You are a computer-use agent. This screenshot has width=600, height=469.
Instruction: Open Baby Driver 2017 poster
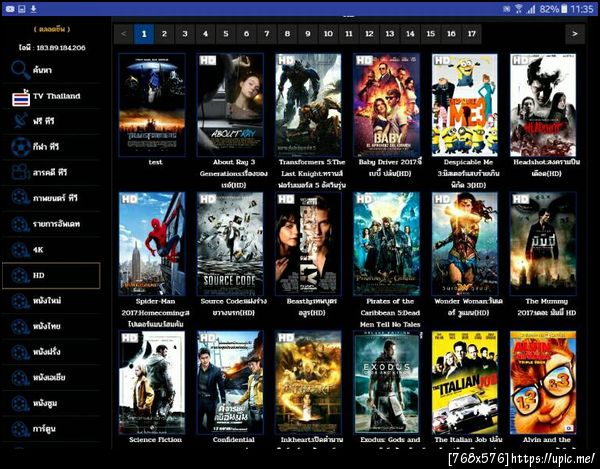pyautogui.click(x=386, y=105)
